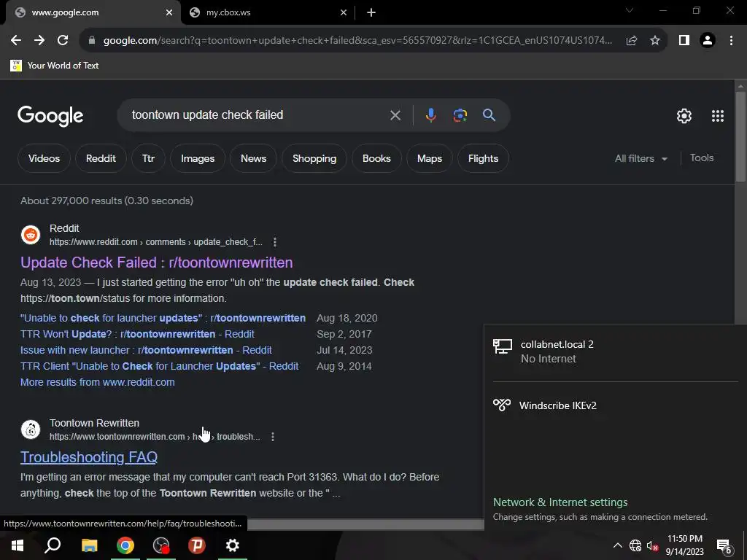
Task: Open Issue with new launcher link
Action: [x=146, y=351]
